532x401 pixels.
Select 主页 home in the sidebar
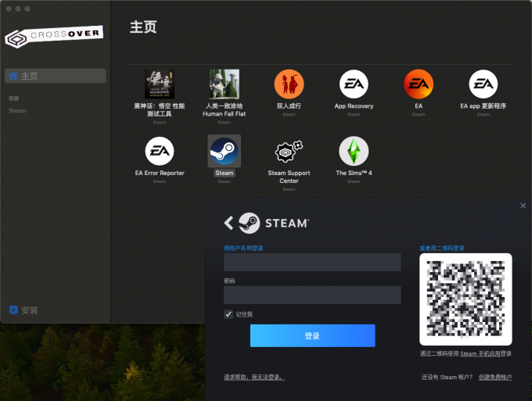55,76
